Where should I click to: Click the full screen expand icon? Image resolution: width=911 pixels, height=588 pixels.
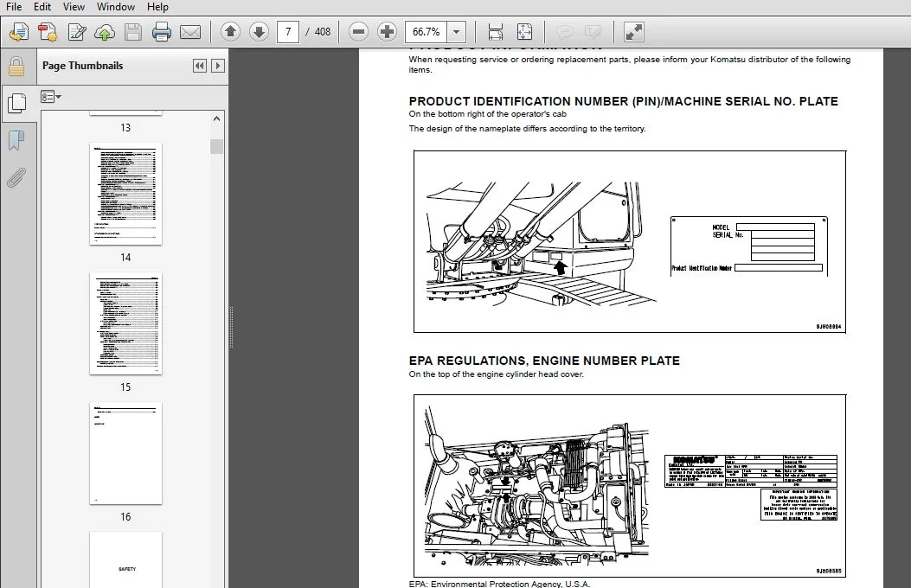(x=634, y=31)
